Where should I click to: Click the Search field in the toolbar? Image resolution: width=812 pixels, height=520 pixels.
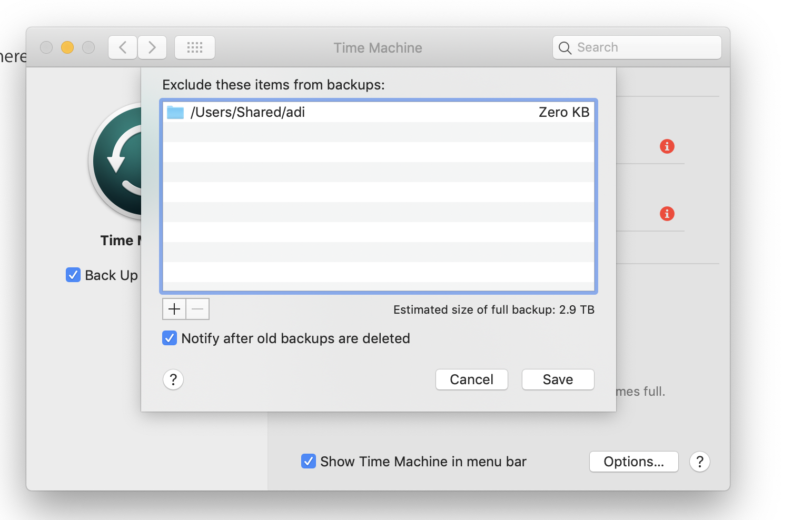pos(637,47)
